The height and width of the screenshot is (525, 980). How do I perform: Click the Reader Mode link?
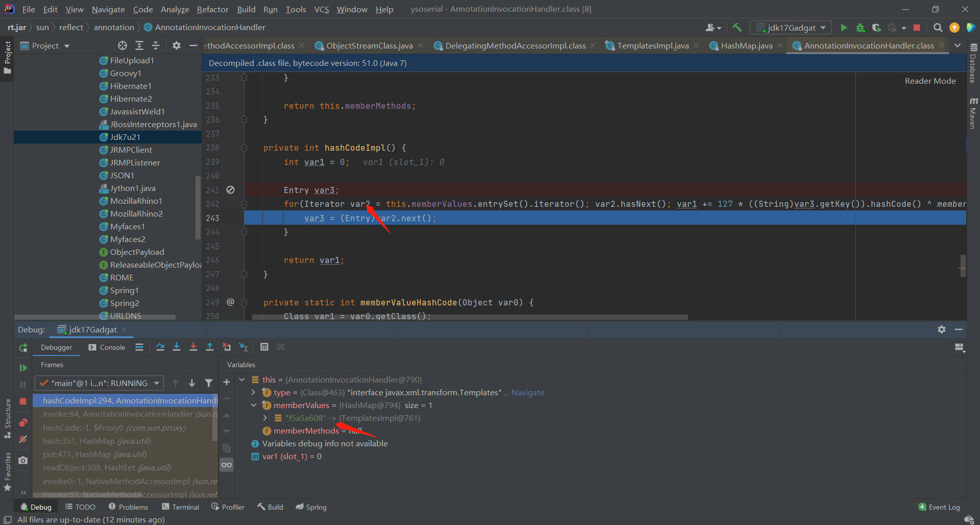tap(930, 81)
